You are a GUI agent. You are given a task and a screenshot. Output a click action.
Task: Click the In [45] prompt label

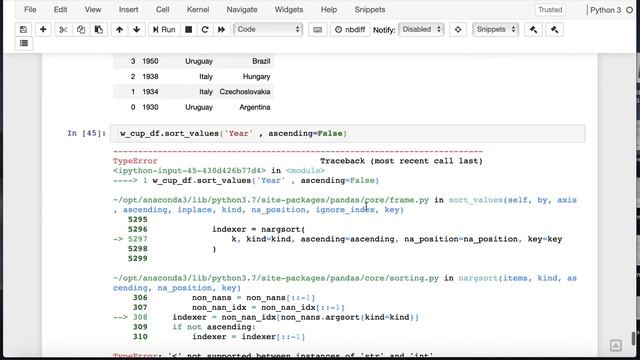87,133
